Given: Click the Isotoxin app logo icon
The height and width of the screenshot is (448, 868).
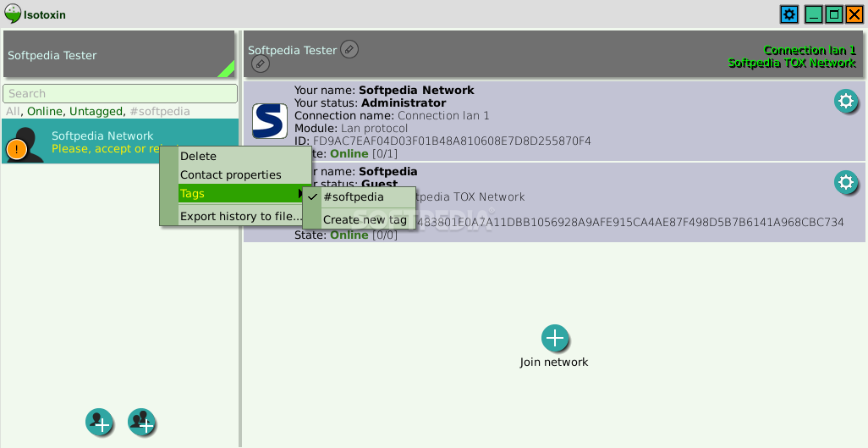Looking at the screenshot, I should 12,14.
